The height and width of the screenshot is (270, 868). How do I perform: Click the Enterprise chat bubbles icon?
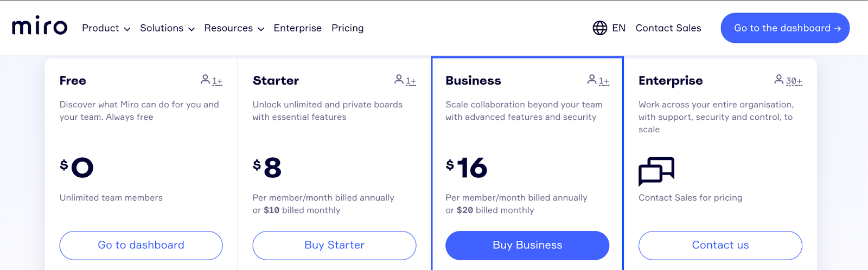pyautogui.click(x=656, y=171)
